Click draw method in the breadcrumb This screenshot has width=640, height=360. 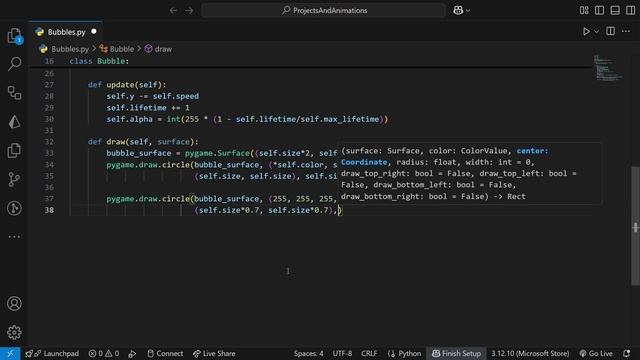pos(163,49)
